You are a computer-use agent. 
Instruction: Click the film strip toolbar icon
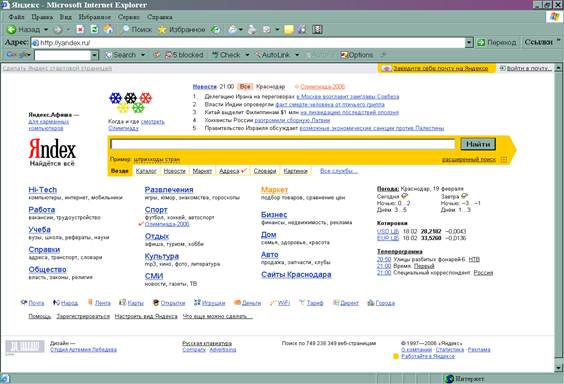click(x=317, y=29)
